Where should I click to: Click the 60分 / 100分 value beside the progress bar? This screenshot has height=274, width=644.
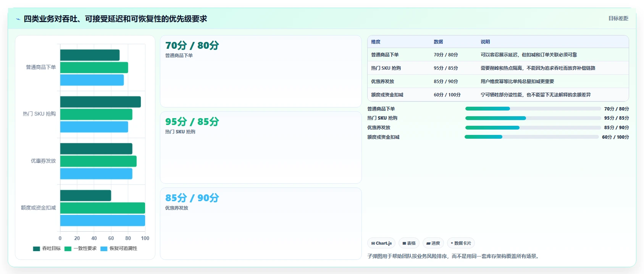point(615,137)
